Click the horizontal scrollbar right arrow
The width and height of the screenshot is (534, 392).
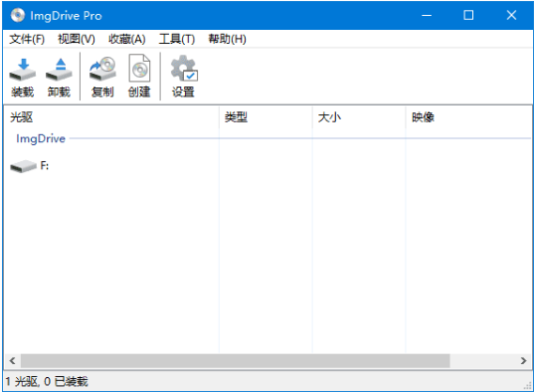pos(523,360)
